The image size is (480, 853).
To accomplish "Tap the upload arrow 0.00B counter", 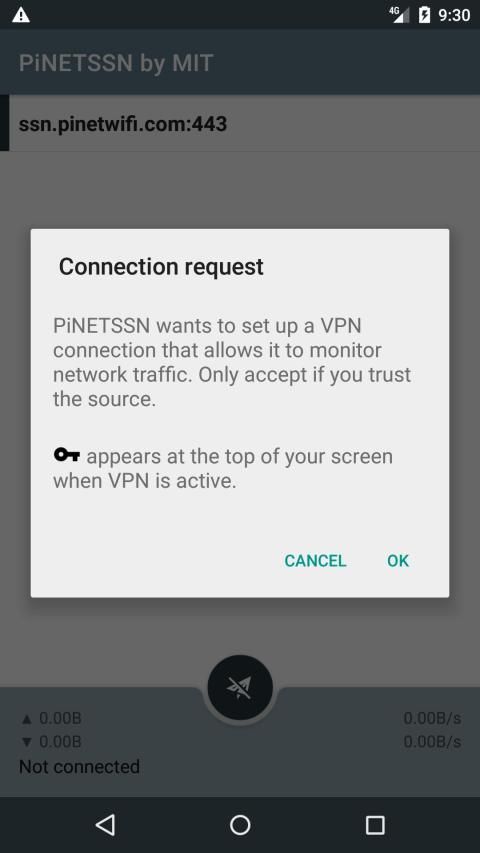I will pyautogui.click(x=51, y=718).
